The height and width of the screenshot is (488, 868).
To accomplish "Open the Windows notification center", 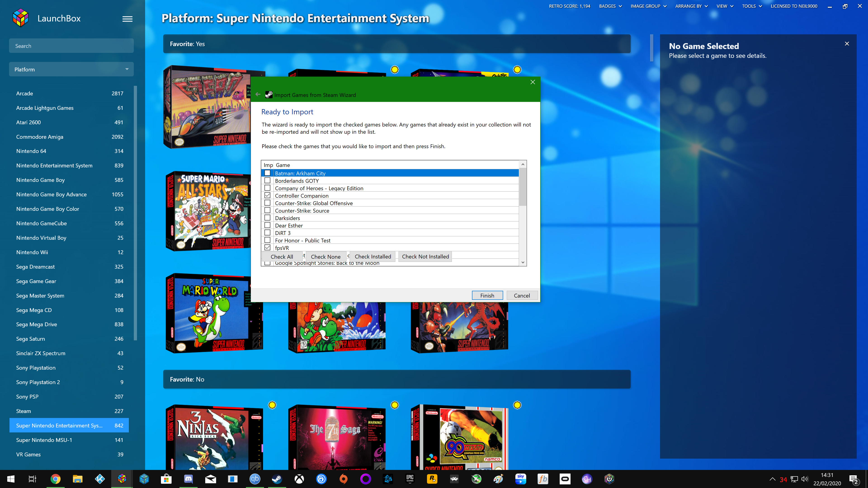I will point(854,479).
